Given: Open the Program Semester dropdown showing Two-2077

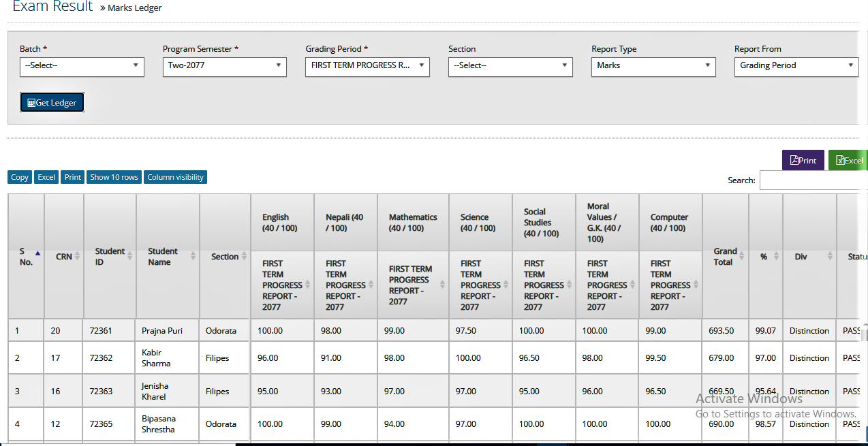Looking at the screenshot, I should pos(225,66).
